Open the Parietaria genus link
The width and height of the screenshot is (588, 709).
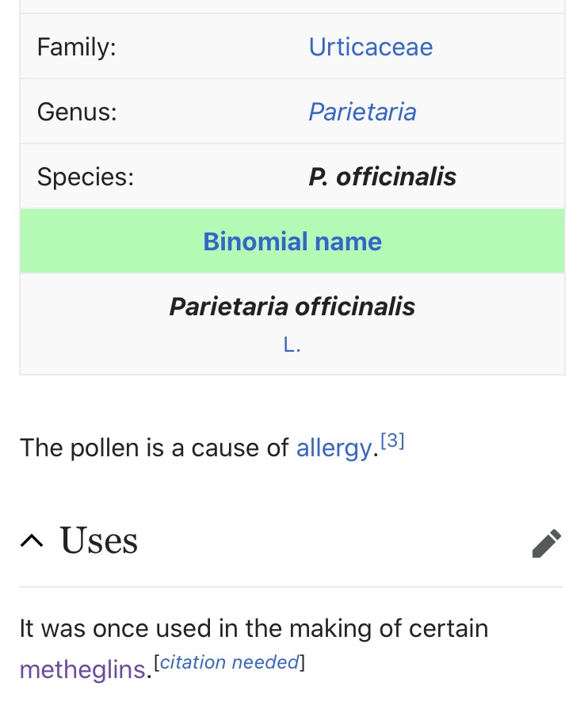tap(362, 112)
